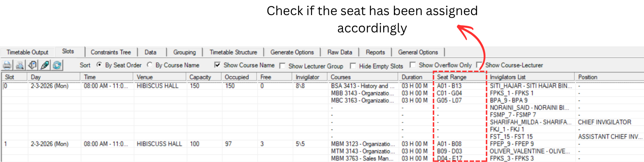The height and width of the screenshot is (162, 644).
Task: Click the Time column header
Action: click(107, 77)
